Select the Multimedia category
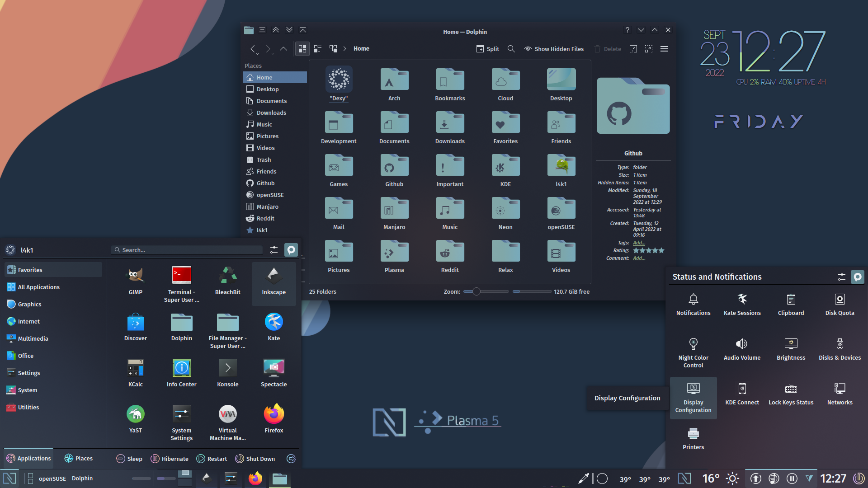Screen dimensions: 868x488 (x=53, y=338)
